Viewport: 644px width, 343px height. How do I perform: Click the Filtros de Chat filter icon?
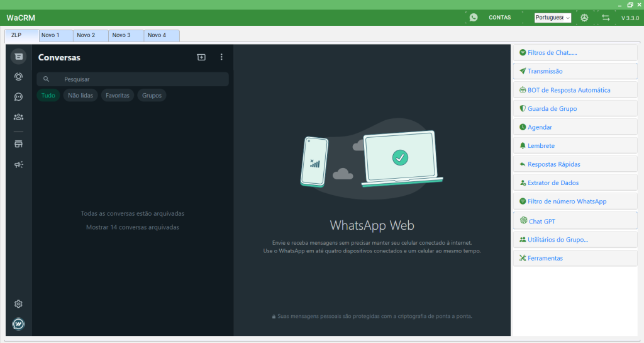coord(523,53)
